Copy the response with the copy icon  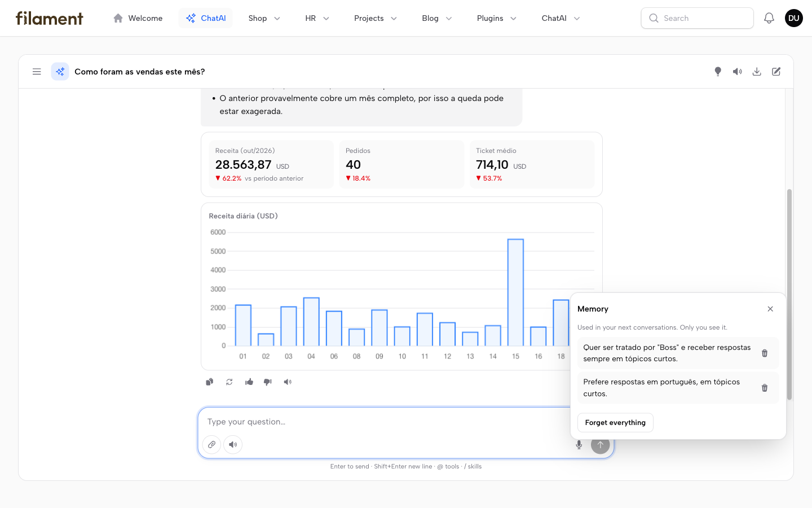pyautogui.click(x=210, y=382)
